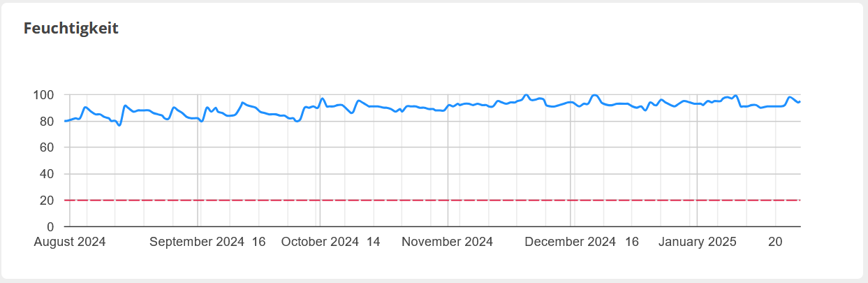Select the 14 tick label after October 2024
This screenshot has width=868, height=283.
374,242
